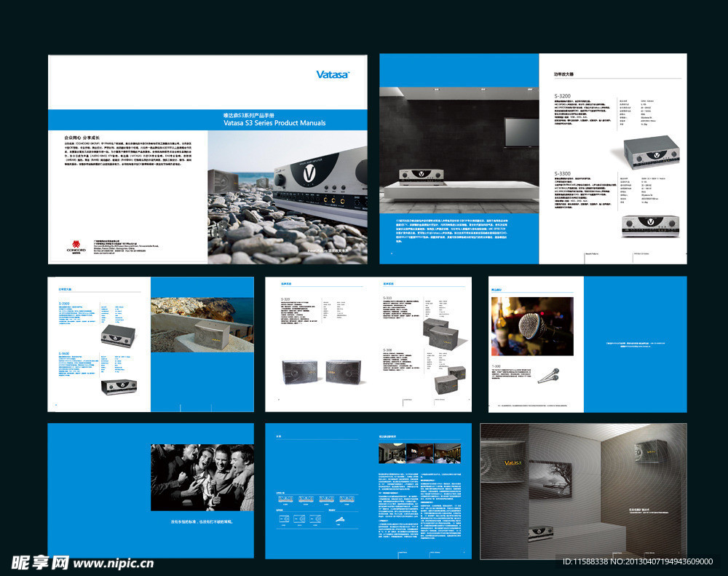Open the black-and-white laughing friends photo
Image resolution: width=728 pixels, height=576 pixels.
pos(202,478)
